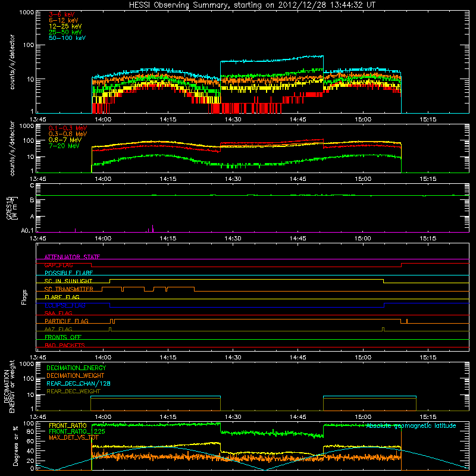Select the POSSIBLE_FLARE flag label
This screenshot has height=476, width=476.
click(x=68, y=273)
